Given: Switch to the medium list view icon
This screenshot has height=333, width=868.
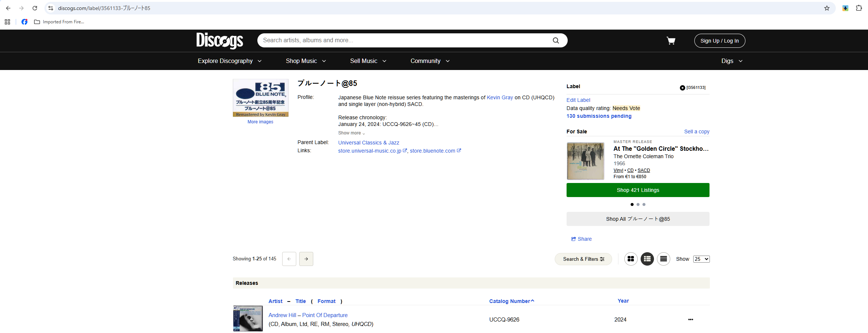Looking at the screenshot, I should [647, 259].
